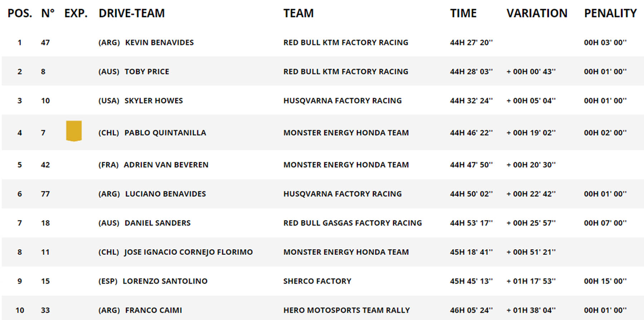This screenshot has width=644, height=320.
Task: Click Luciano Benavides name
Action: coord(166,194)
